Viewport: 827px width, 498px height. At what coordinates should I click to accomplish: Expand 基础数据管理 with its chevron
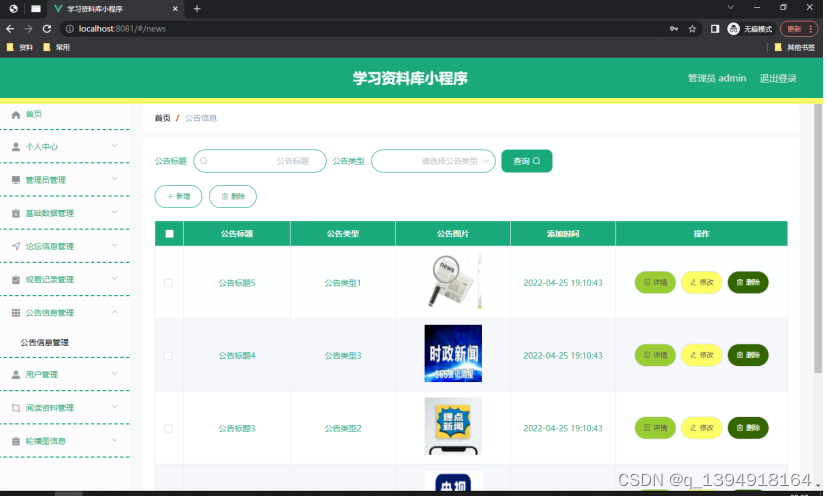(x=114, y=213)
